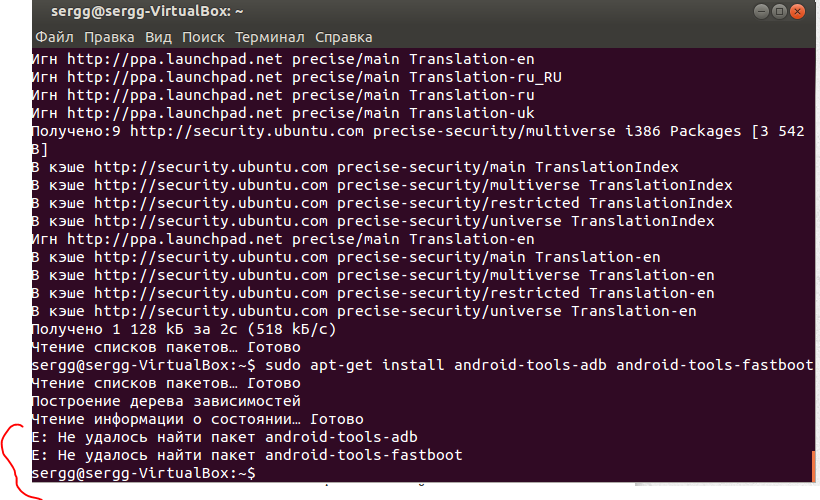Click the orange terminal scrollbar thumb

[815, 465]
